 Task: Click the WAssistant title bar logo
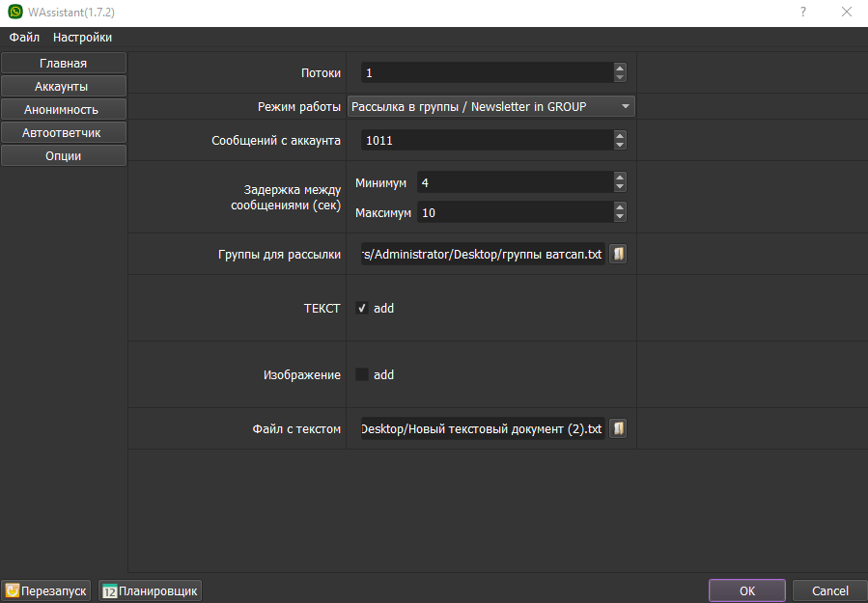point(14,12)
